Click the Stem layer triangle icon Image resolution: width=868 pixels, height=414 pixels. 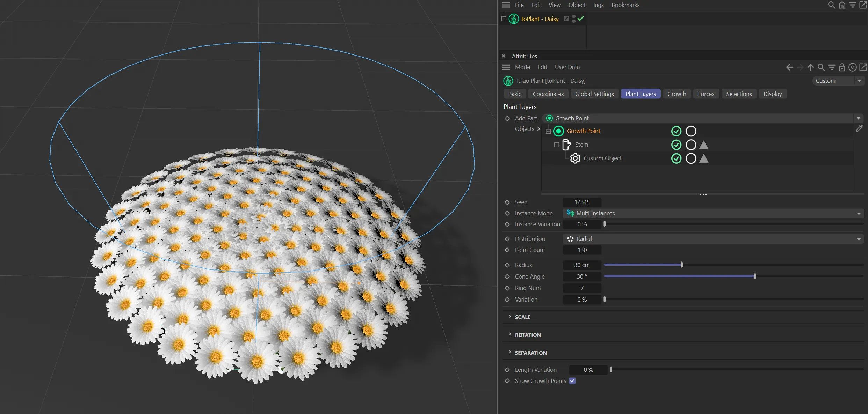pyautogui.click(x=704, y=145)
